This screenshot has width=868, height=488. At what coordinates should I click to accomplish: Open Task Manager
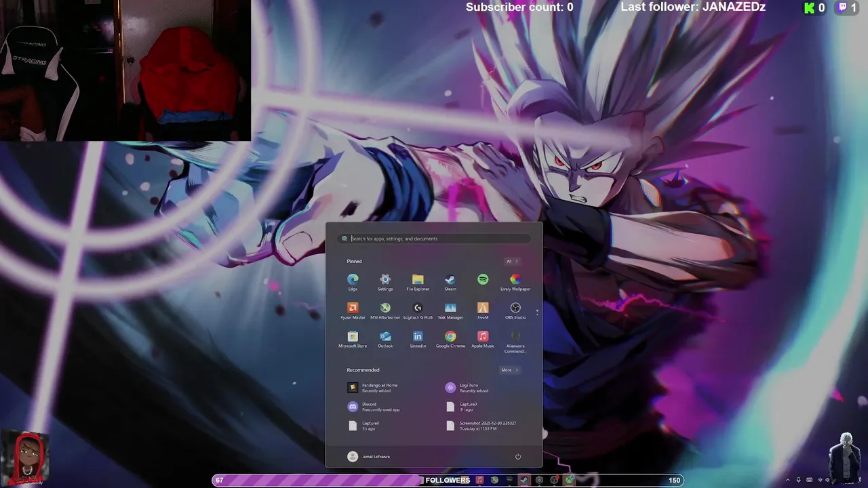[450, 311]
